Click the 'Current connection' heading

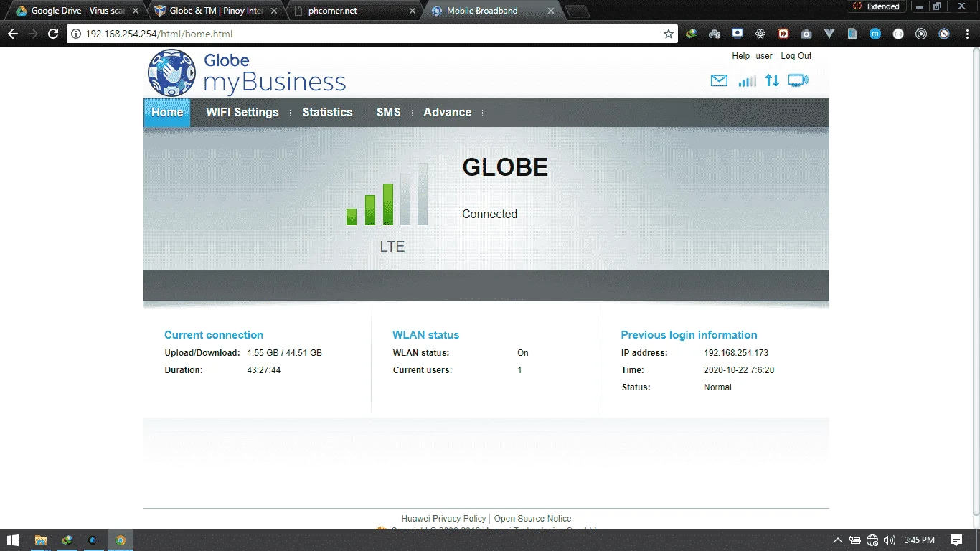[x=214, y=335]
